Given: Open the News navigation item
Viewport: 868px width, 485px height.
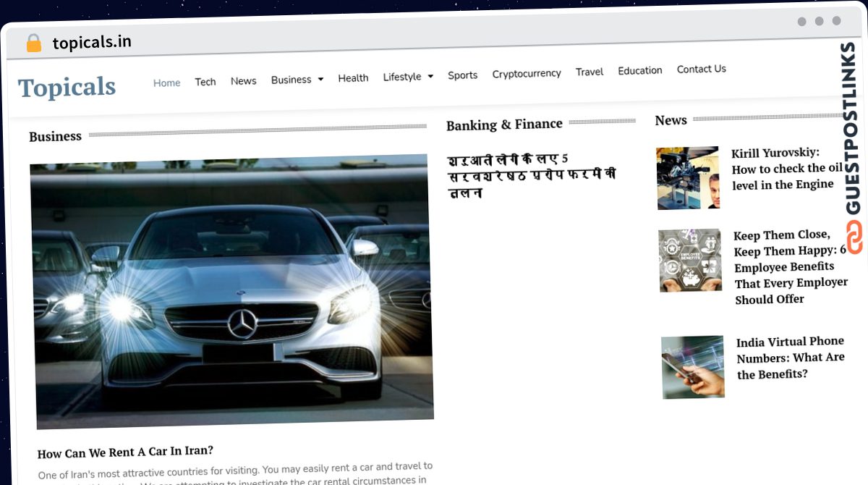Looking at the screenshot, I should click(x=243, y=81).
